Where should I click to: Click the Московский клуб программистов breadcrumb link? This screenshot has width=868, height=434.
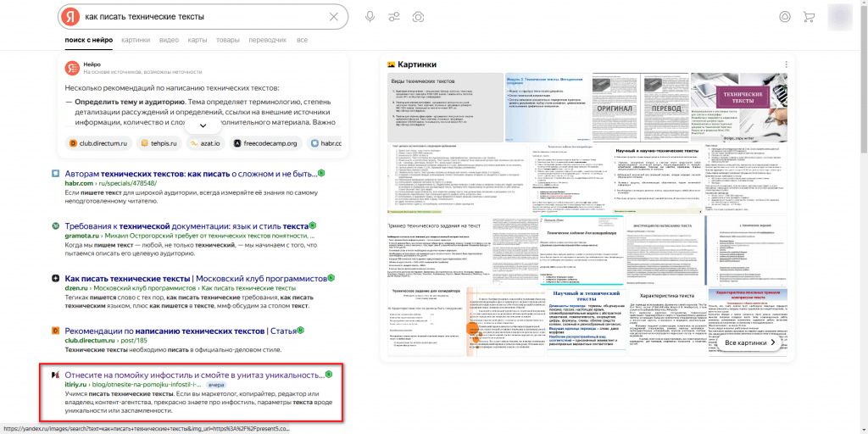pyautogui.click(x=145, y=288)
